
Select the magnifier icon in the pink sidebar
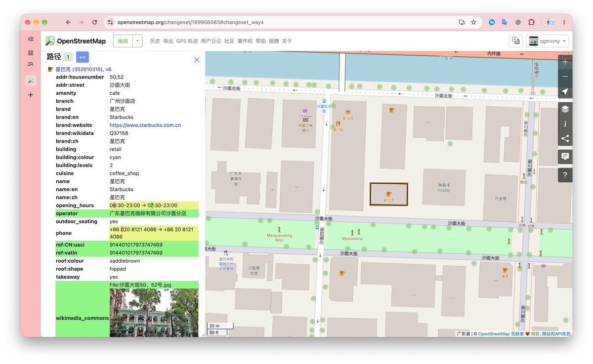click(31, 81)
